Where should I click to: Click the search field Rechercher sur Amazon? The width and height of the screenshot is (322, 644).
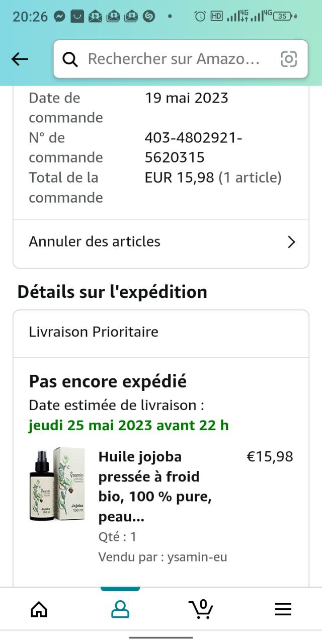click(174, 59)
